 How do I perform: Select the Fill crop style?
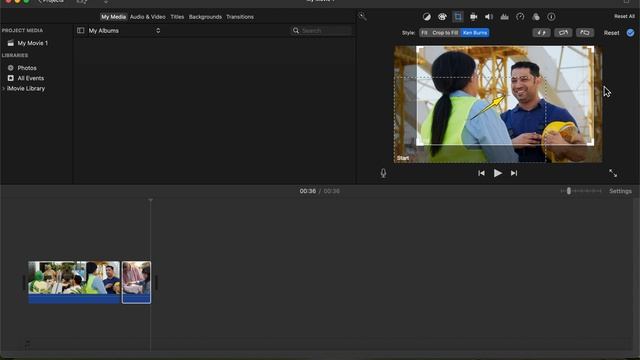[424, 33]
